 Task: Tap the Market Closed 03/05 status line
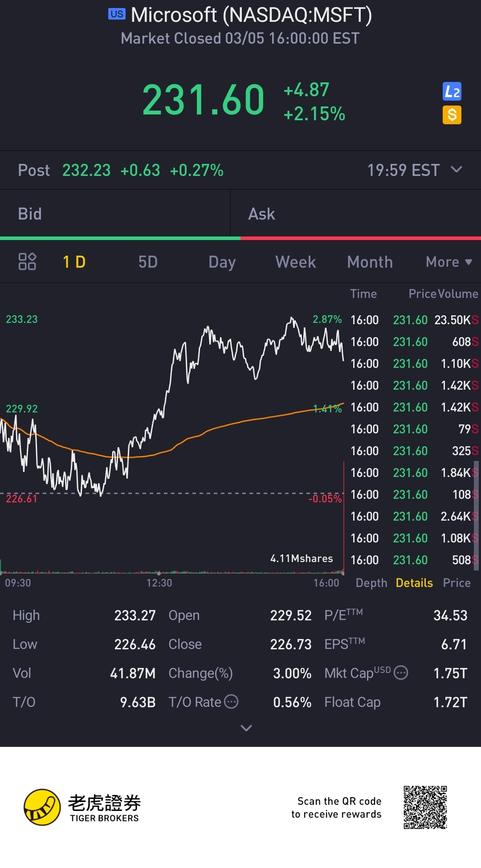(x=240, y=38)
